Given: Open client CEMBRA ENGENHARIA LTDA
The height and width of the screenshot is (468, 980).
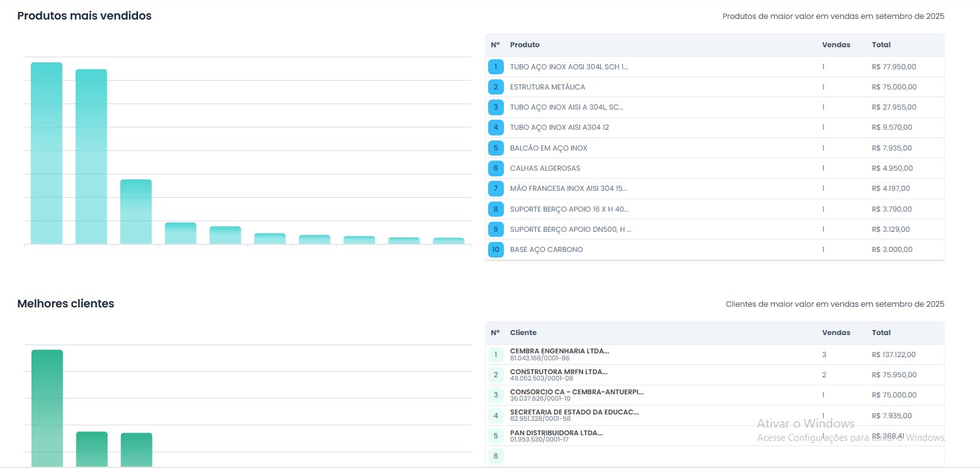Looking at the screenshot, I should point(559,351).
